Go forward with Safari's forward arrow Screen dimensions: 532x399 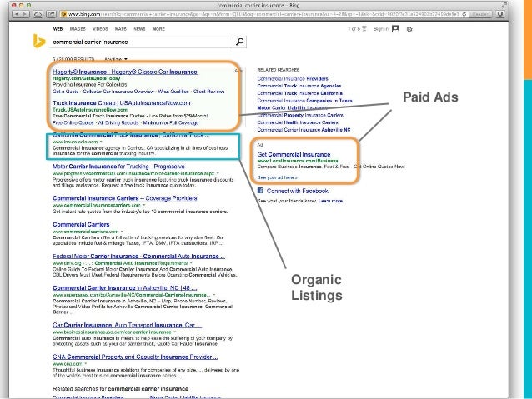pyautogui.click(x=25, y=14)
